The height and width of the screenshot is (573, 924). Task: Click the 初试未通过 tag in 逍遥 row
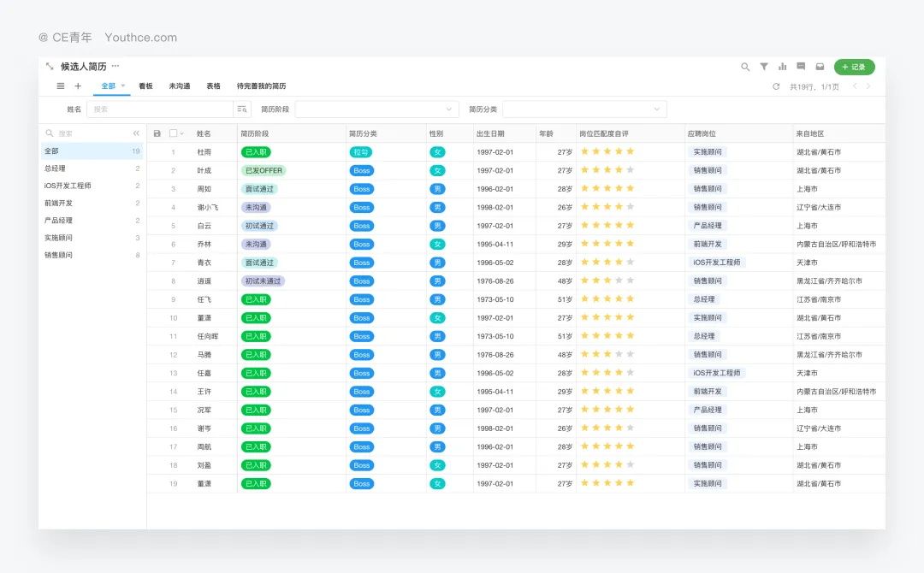pos(263,281)
